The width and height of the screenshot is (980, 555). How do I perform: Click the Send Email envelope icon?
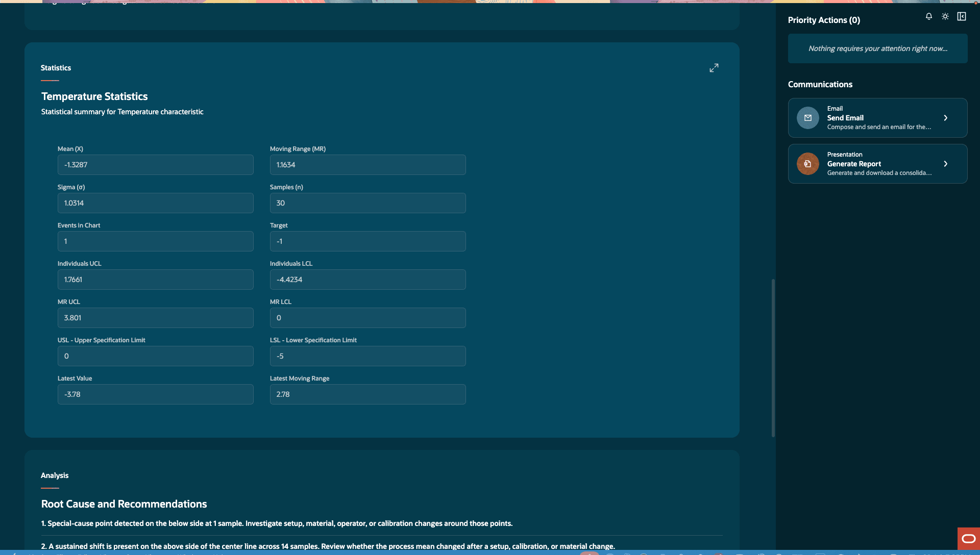click(808, 118)
